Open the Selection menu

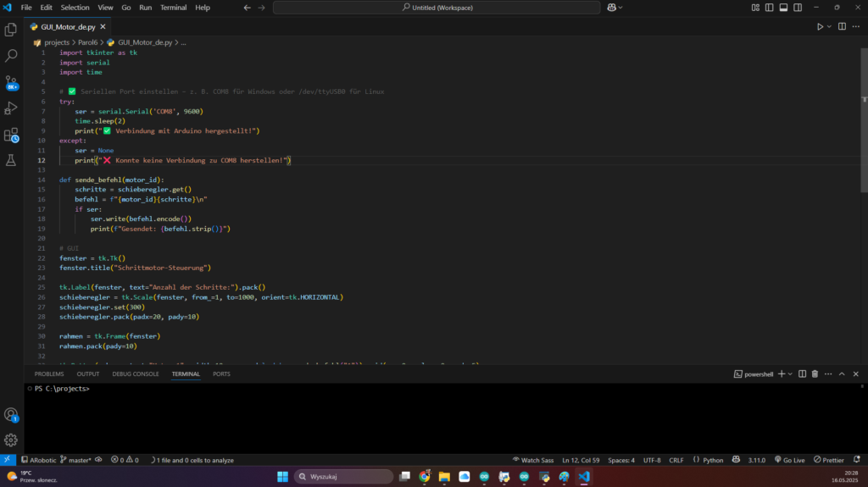click(x=75, y=8)
